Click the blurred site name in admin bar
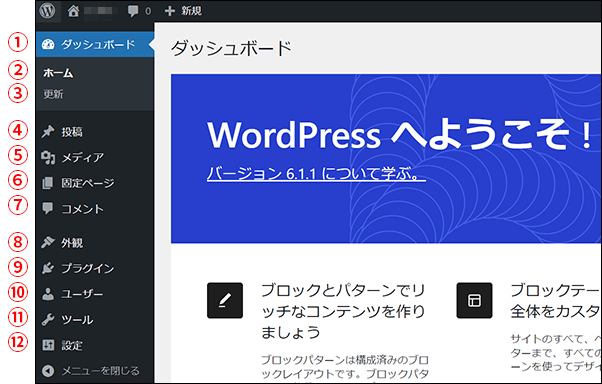Viewport: 602px width, 384px height. pyautogui.click(x=101, y=11)
